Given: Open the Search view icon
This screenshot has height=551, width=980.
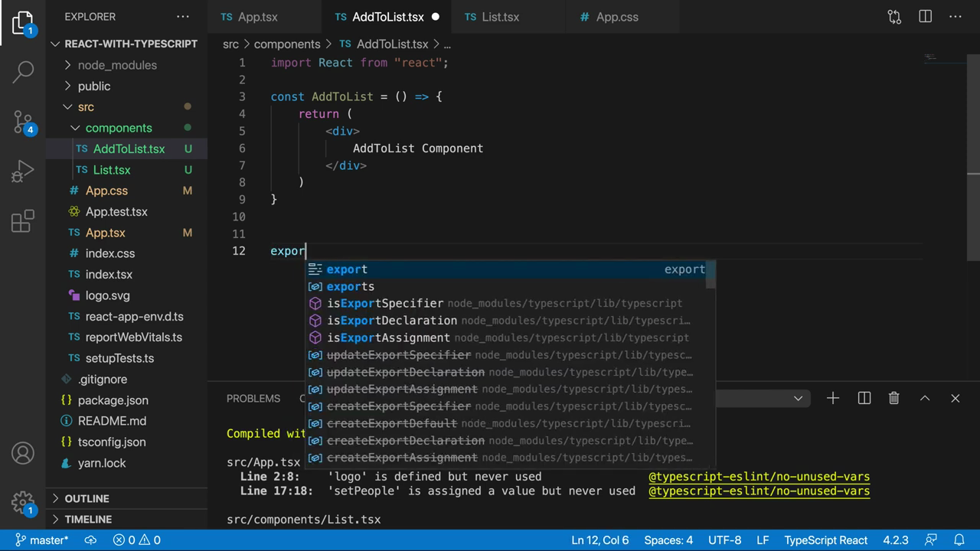Looking at the screenshot, I should (23, 72).
